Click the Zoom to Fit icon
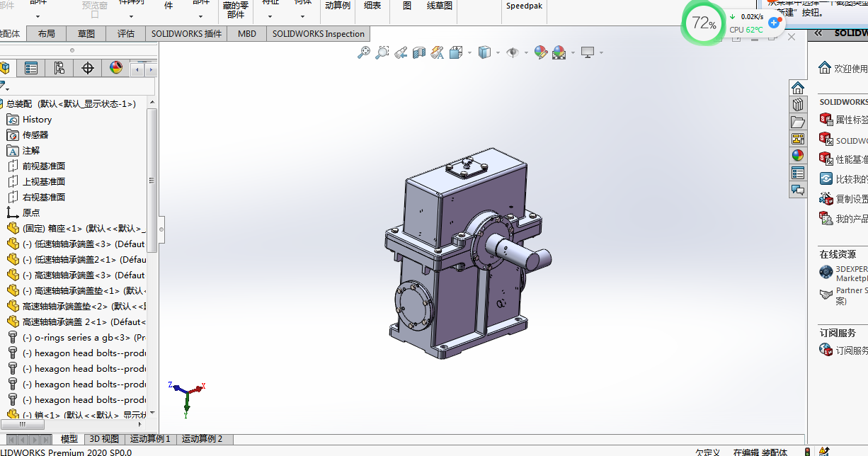Viewport: 868px width, 456px height. 364,52
